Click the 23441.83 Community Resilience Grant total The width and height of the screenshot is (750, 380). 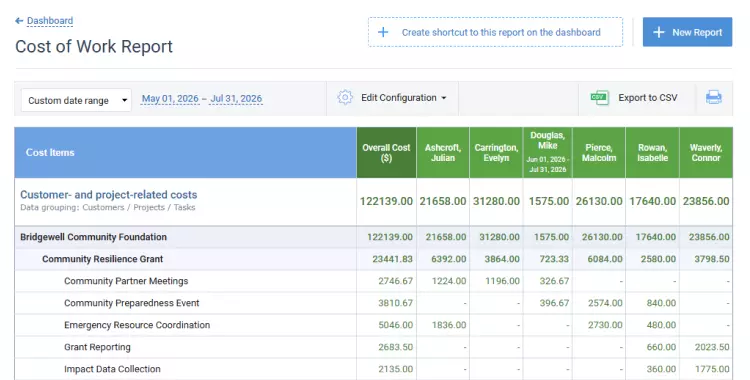point(393,259)
